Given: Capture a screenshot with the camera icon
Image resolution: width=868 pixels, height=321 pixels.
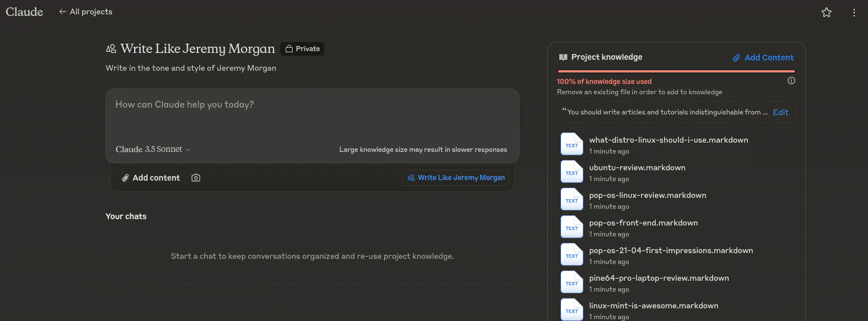Looking at the screenshot, I should pos(196,178).
